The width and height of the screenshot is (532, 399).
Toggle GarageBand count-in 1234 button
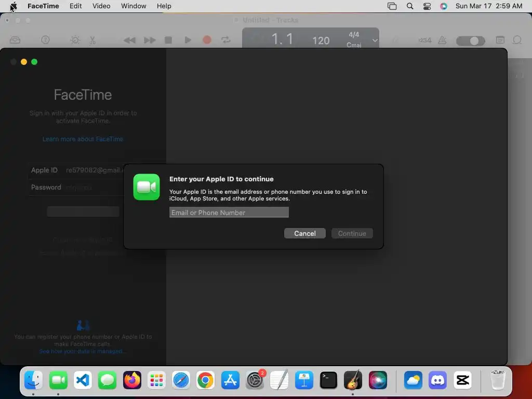(425, 40)
